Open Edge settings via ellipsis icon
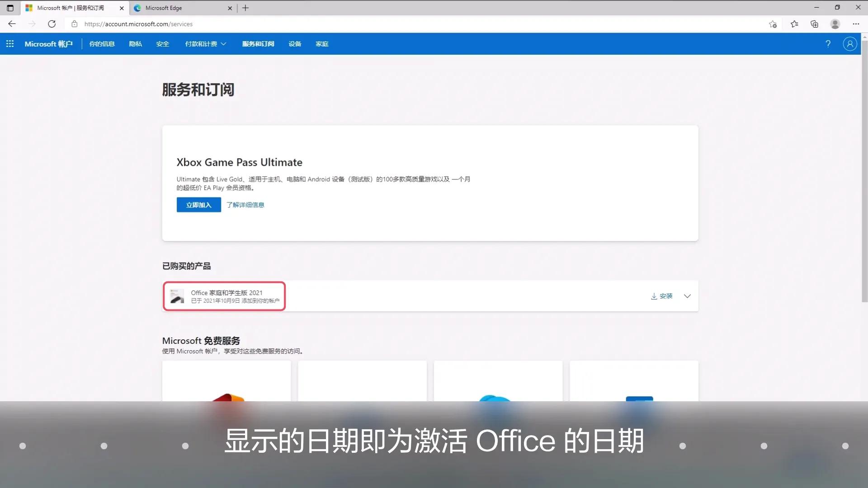Screen dimensions: 868x488 pos(856,24)
